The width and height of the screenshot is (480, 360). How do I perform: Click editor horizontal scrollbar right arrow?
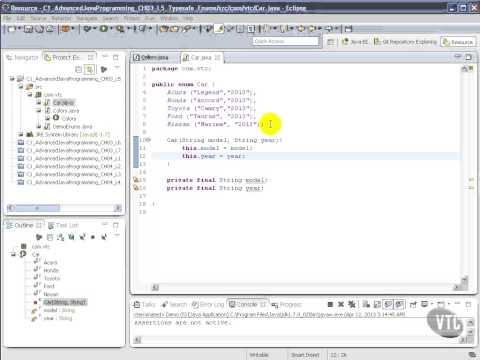tap(456, 287)
